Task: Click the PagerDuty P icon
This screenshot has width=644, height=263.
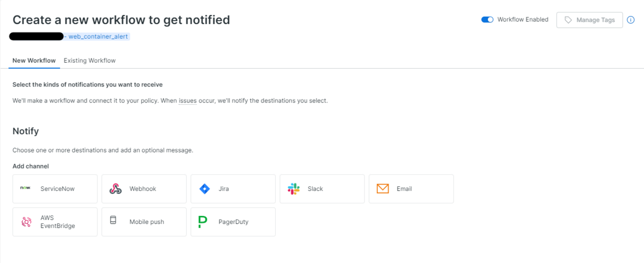Action: click(202, 222)
